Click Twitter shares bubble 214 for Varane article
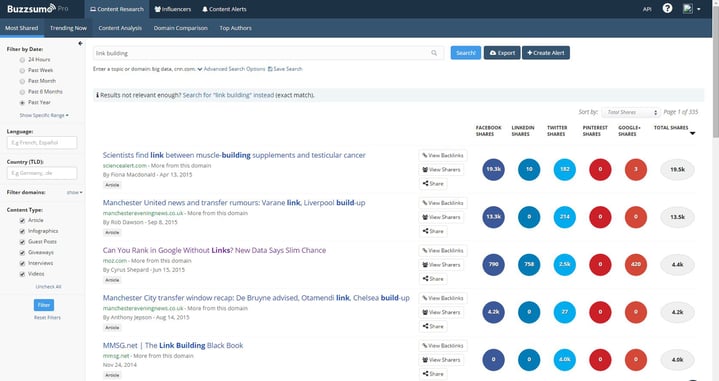The height and width of the screenshot is (381, 719). (564, 217)
